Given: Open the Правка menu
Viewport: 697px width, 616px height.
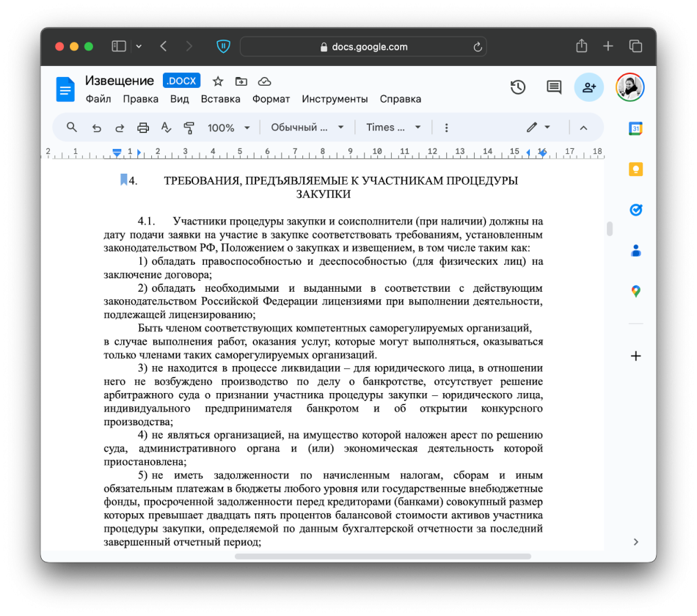Looking at the screenshot, I should 140,99.
